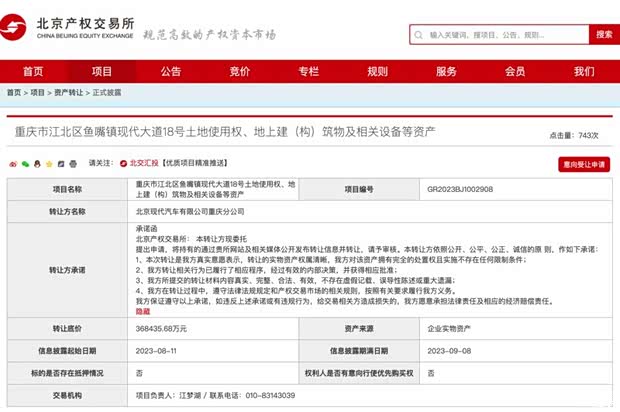
Task: Click the Beijing Equity Exchange logo
Action: coord(70,32)
